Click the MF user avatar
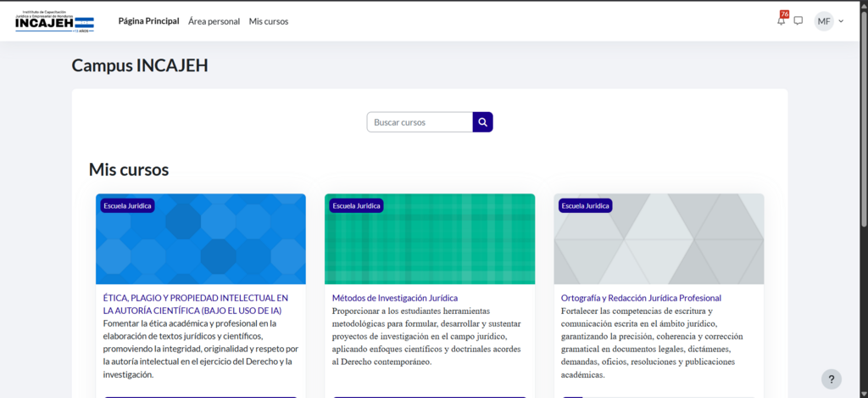The width and height of the screenshot is (868, 398). [823, 21]
